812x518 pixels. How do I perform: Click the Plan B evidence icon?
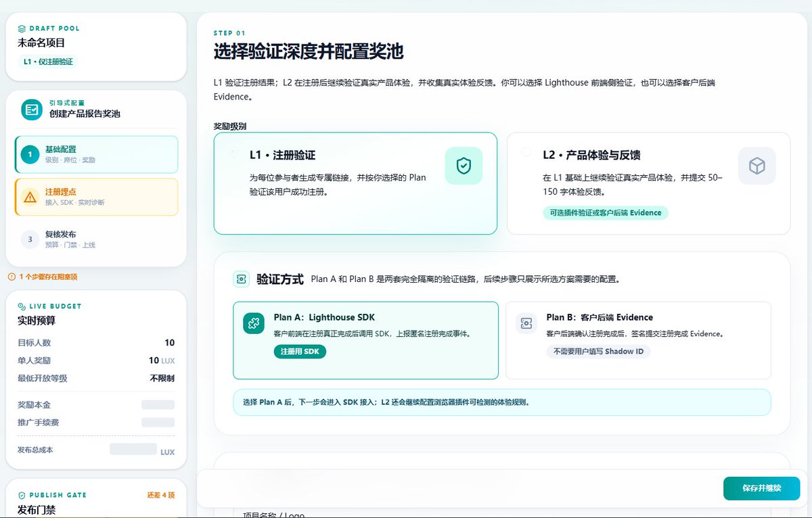coord(526,323)
